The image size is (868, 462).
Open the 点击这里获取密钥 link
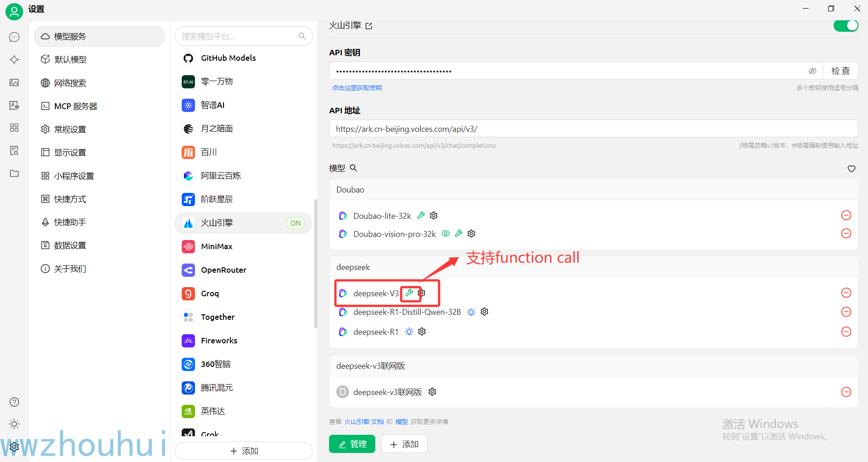click(x=357, y=88)
